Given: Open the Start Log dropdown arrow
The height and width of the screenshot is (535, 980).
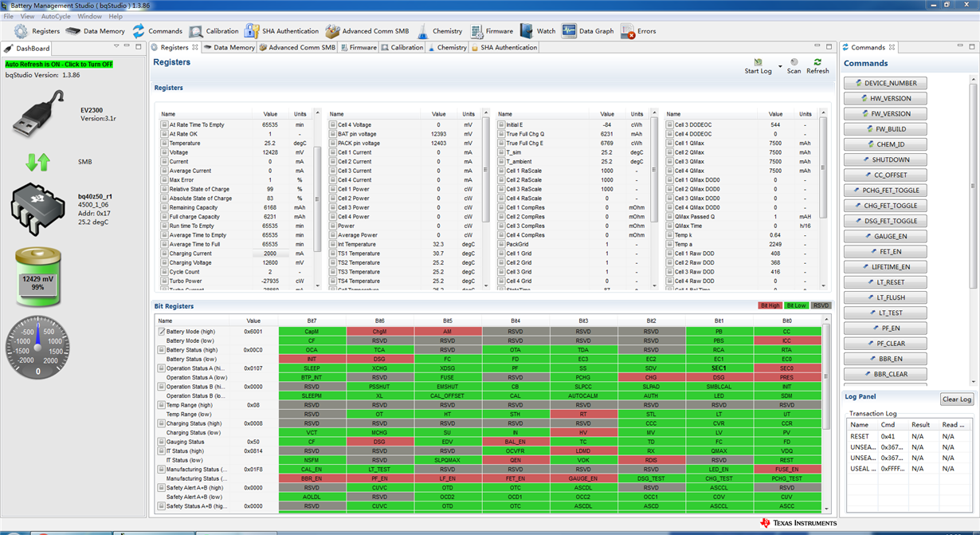Looking at the screenshot, I should point(780,65).
